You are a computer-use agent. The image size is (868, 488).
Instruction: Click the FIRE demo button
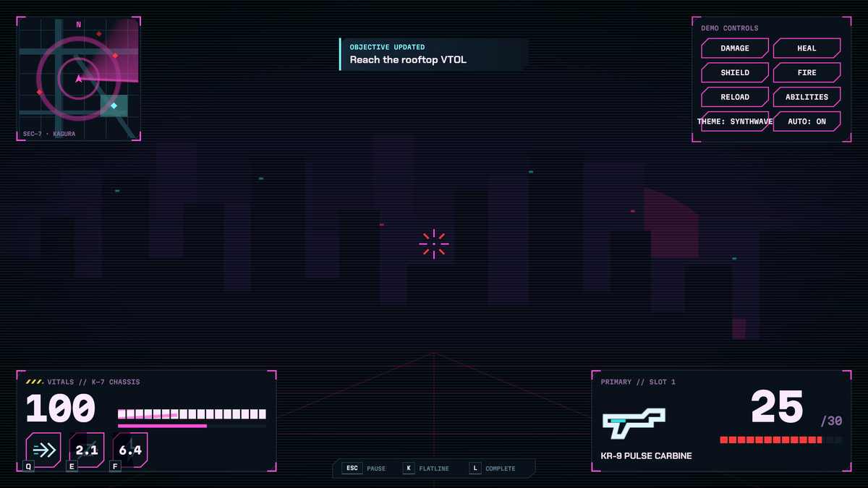click(807, 72)
